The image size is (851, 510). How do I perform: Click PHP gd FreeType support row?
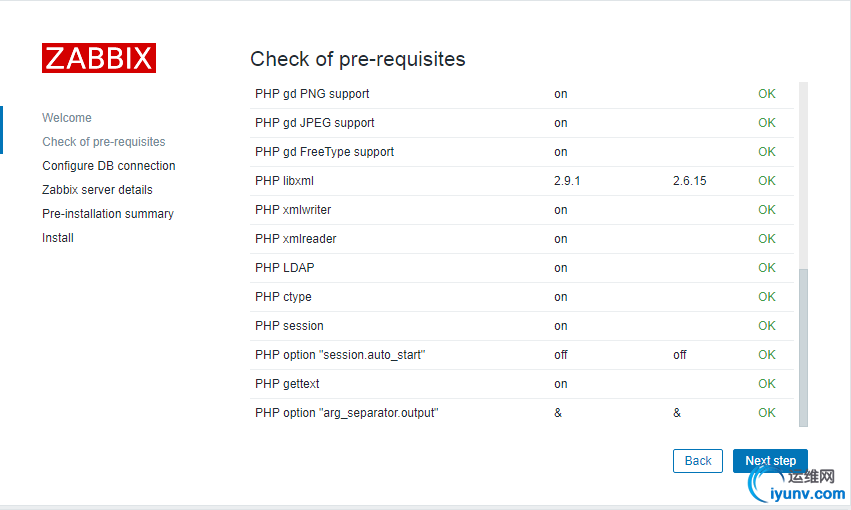click(324, 152)
